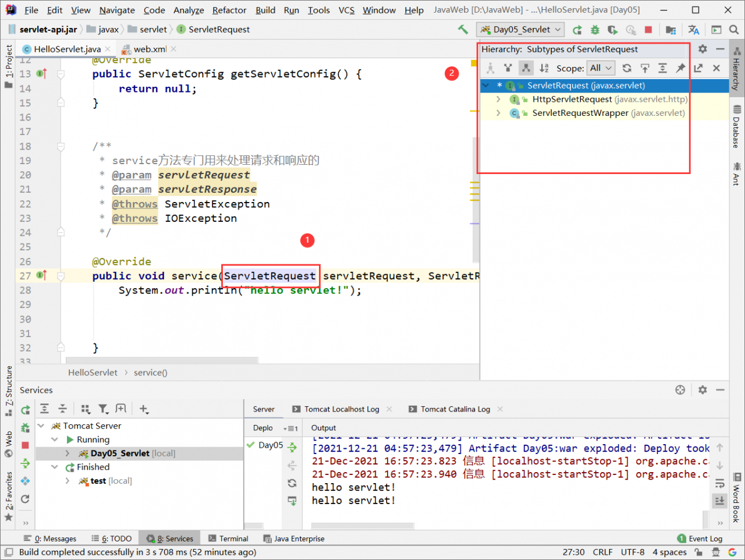Click the Build project hammer icon
745x560 pixels.
pyautogui.click(x=463, y=29)
